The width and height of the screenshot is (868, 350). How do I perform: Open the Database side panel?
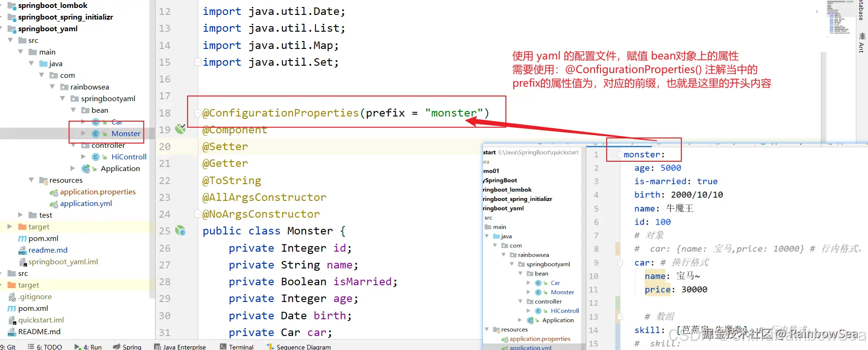point(861,10)
